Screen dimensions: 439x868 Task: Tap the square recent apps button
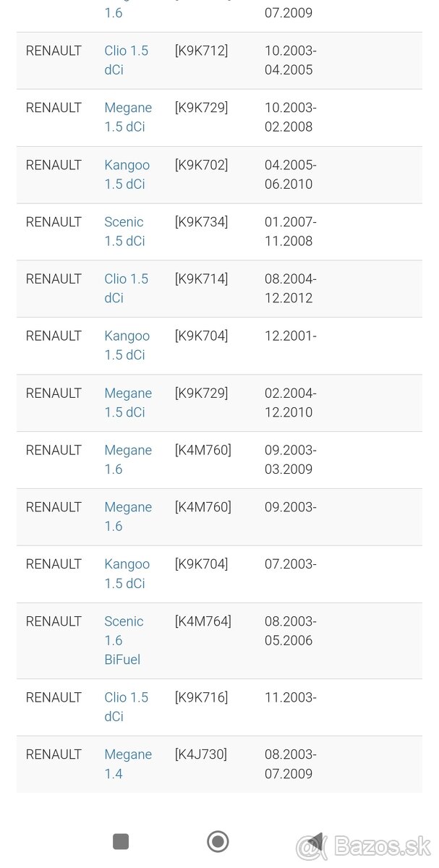pos(121,841)
